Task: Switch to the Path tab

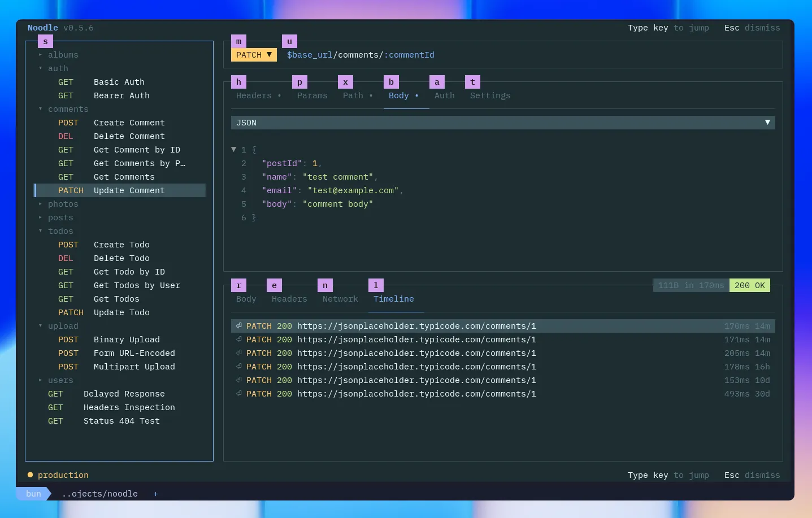Action: [x=358, y=95]
